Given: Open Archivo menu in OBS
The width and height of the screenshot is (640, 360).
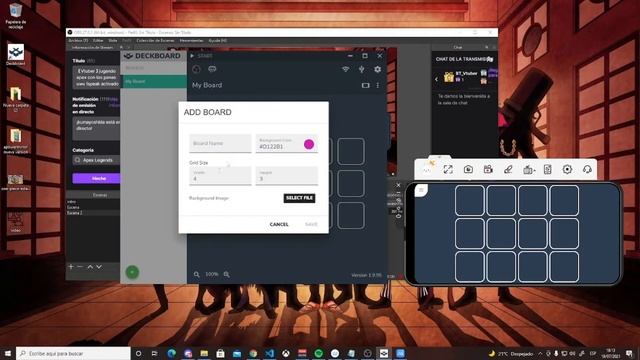Looking at the screenshot, I should (x=78, y=41).
